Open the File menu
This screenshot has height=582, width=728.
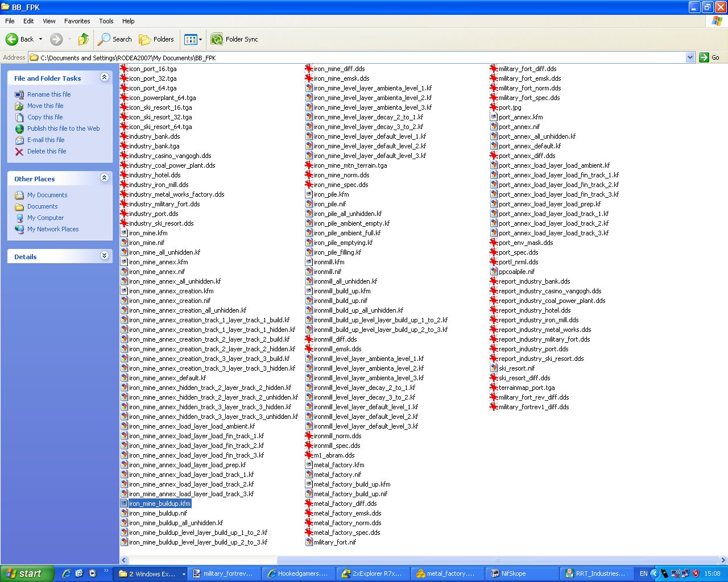pyautogui.click(x=10, y=21)
